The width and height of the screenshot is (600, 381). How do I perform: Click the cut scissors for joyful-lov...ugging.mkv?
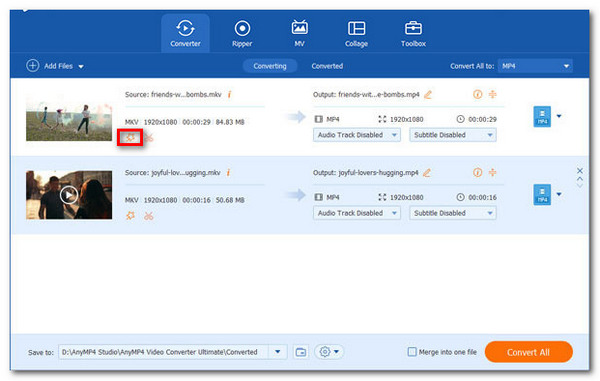point(149,216)
